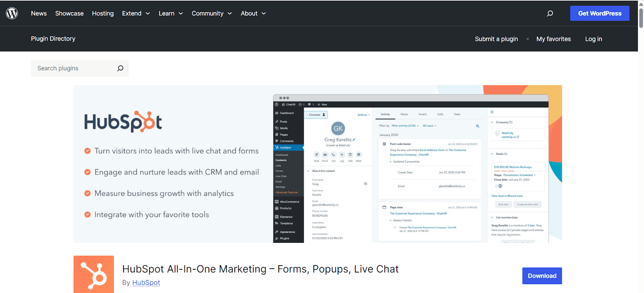The height and width of the screenshot is (293, 644).
Task: Open the Hosting page
Action: [103, 13]
